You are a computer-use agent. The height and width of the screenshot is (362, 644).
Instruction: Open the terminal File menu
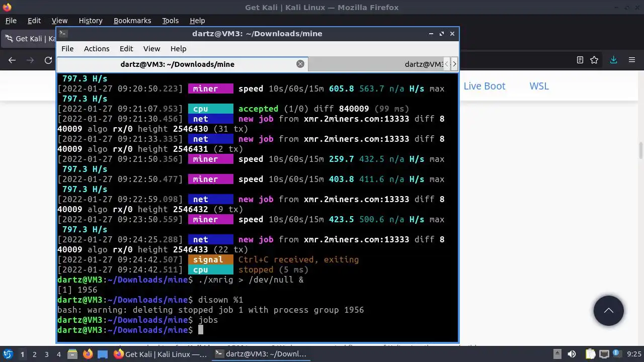point(67,49)
